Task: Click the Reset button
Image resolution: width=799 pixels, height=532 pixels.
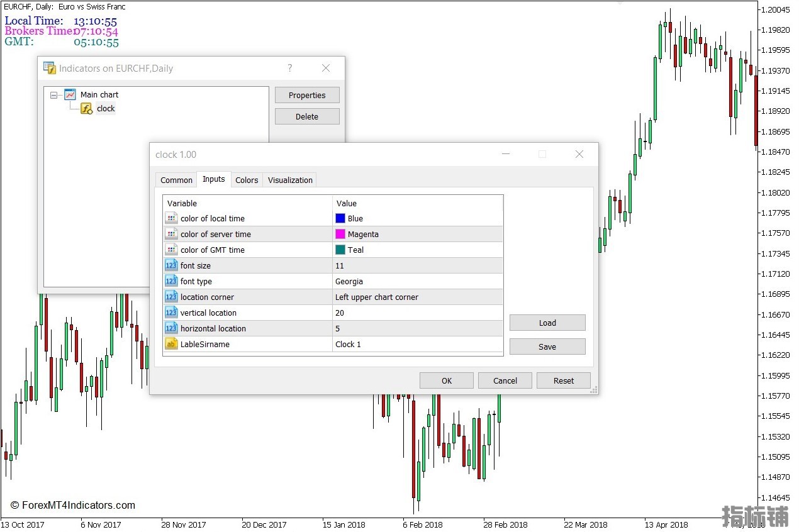Action: pos(564,380)
